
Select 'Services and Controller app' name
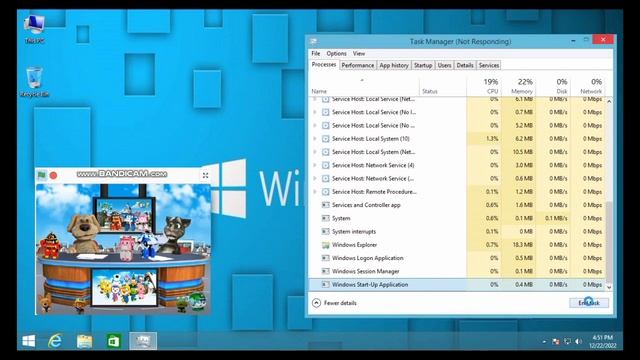(x=366, y=205)
